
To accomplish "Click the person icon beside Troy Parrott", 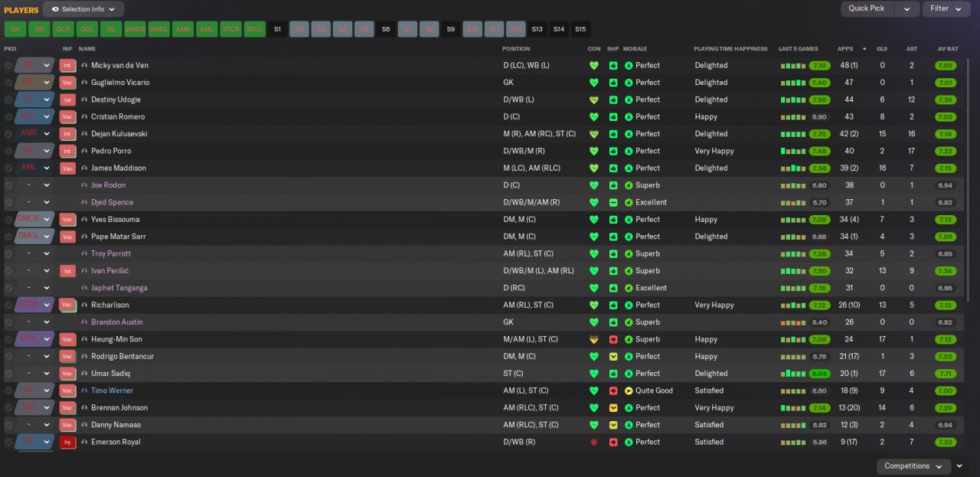I will 84,253.
